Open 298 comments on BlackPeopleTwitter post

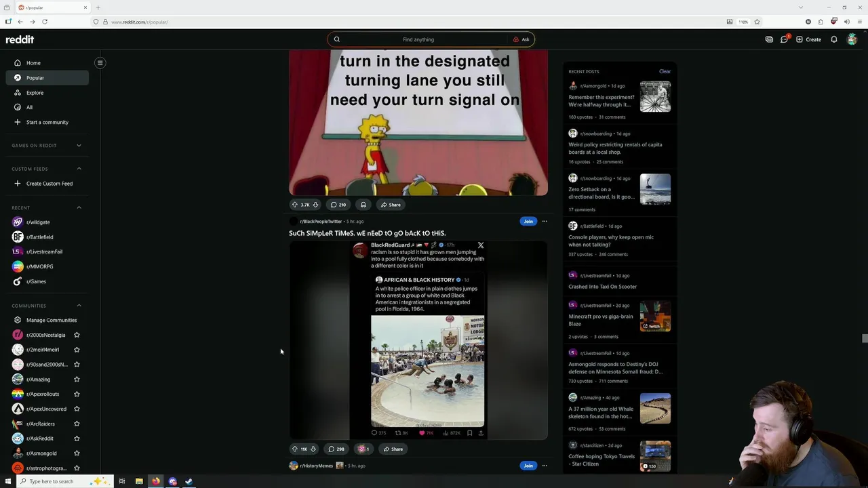click(x=336, y=449)
